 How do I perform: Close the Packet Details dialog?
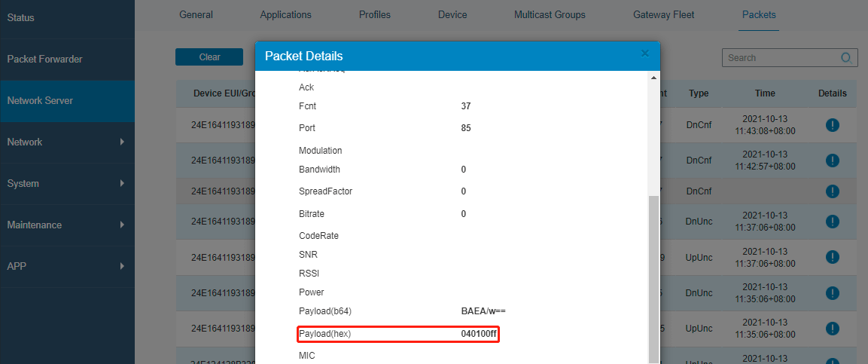coord(644,54)
